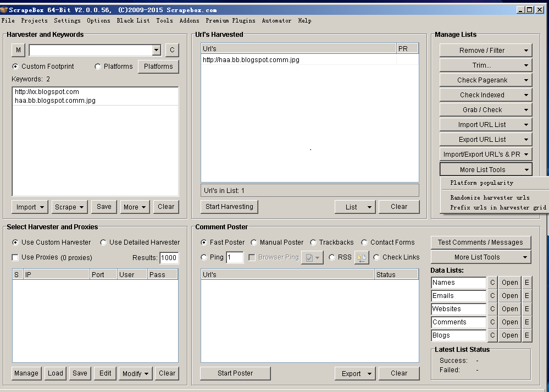Screen dimensions: 549x392
Task: Click keyword haa.bb.blogspot.comm.jpg in keywords list
Action: pyautogui.click(x=55, y=101)
